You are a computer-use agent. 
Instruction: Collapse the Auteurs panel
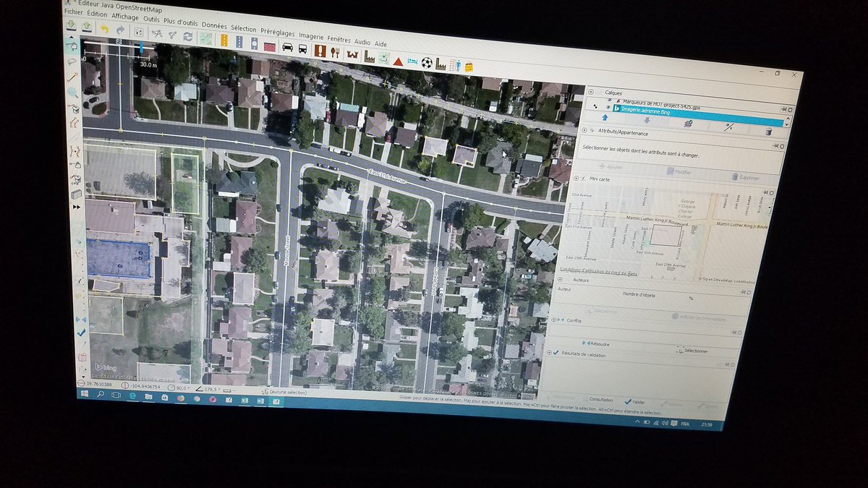[560, 279]
